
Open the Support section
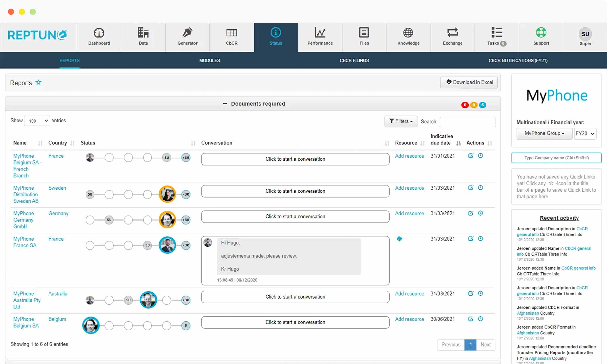point(541,37)
